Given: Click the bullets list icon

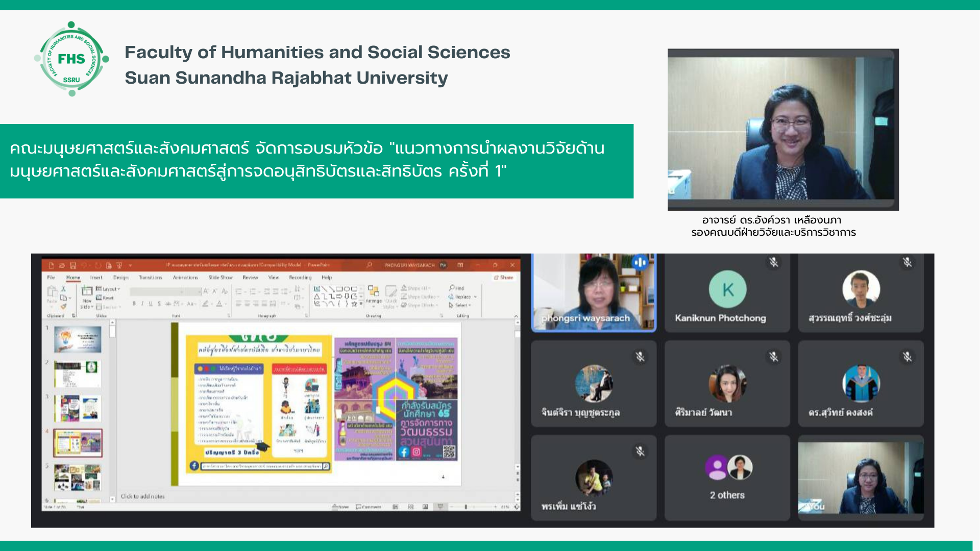Looking at the screenshot, I should pyautogui.click(x=239, y=291).
